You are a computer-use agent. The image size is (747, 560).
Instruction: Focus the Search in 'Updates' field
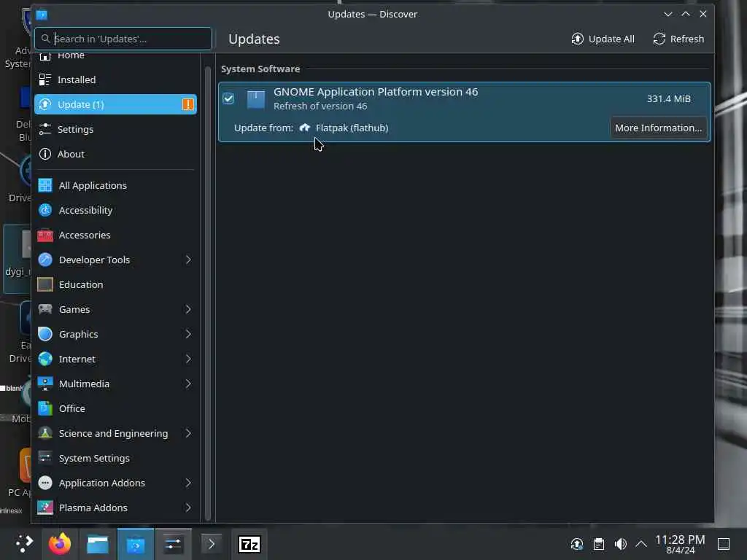click(123, 39)
